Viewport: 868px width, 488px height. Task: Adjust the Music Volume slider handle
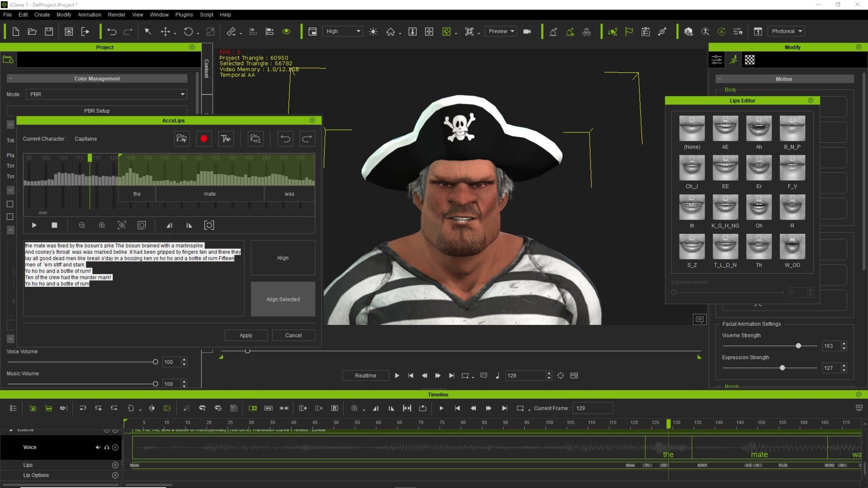point(155,384)
